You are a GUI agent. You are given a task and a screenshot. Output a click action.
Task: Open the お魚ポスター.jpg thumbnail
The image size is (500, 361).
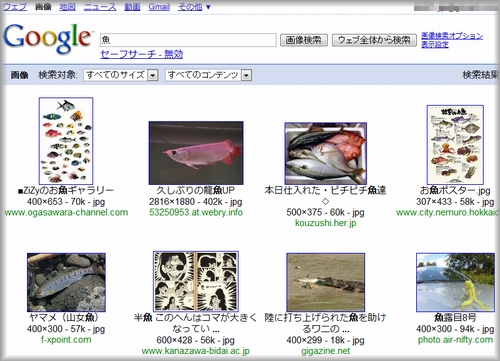pyautogui.click(x=455, y=145)
